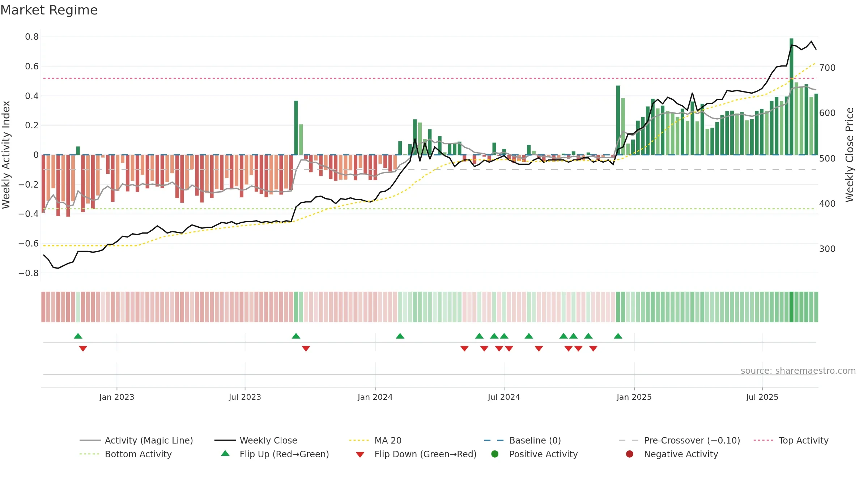Click the Weekly Activity Index axis title
This screenshot has width=868, height=488.
tap(6, 155)
